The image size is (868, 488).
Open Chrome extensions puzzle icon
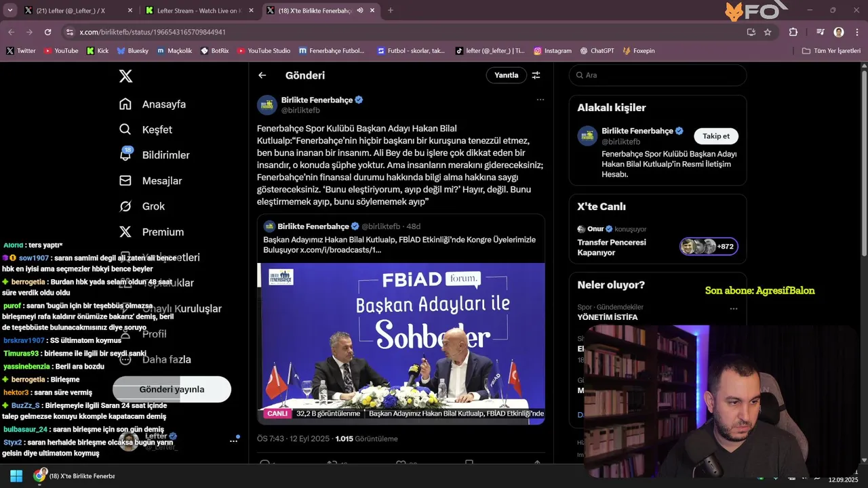click(x=793, y=32)
